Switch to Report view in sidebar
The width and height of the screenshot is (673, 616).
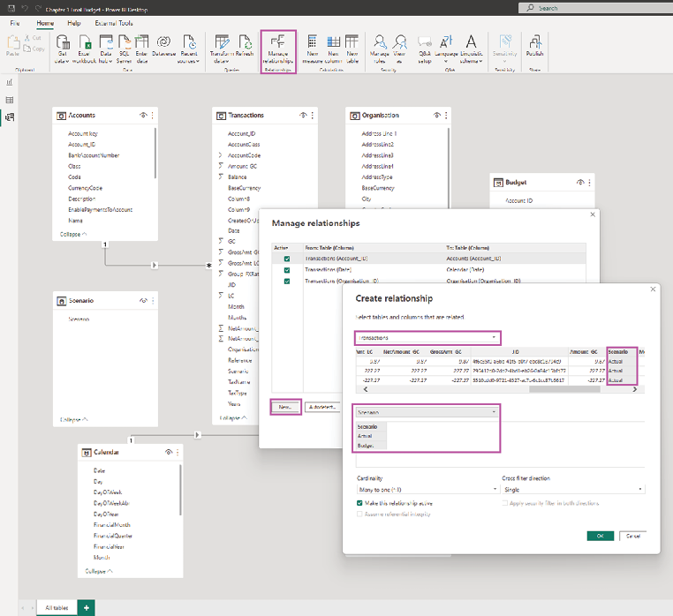10,84
